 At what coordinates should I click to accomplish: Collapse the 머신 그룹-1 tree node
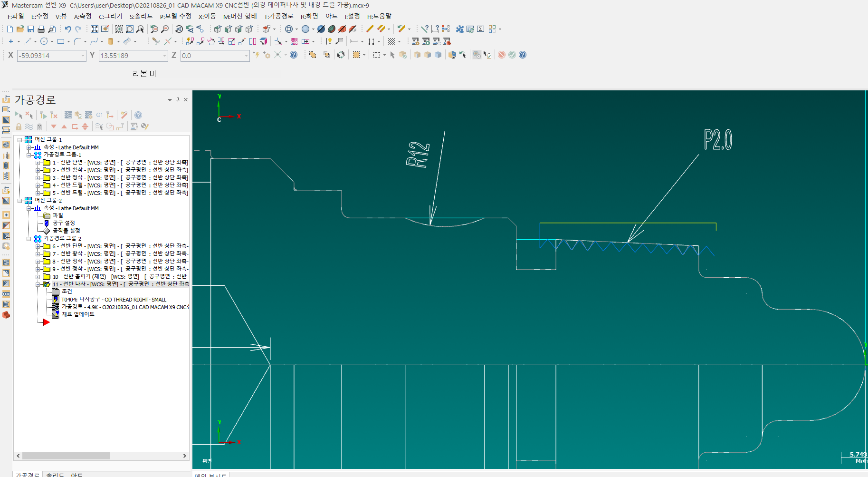[19, 139]
